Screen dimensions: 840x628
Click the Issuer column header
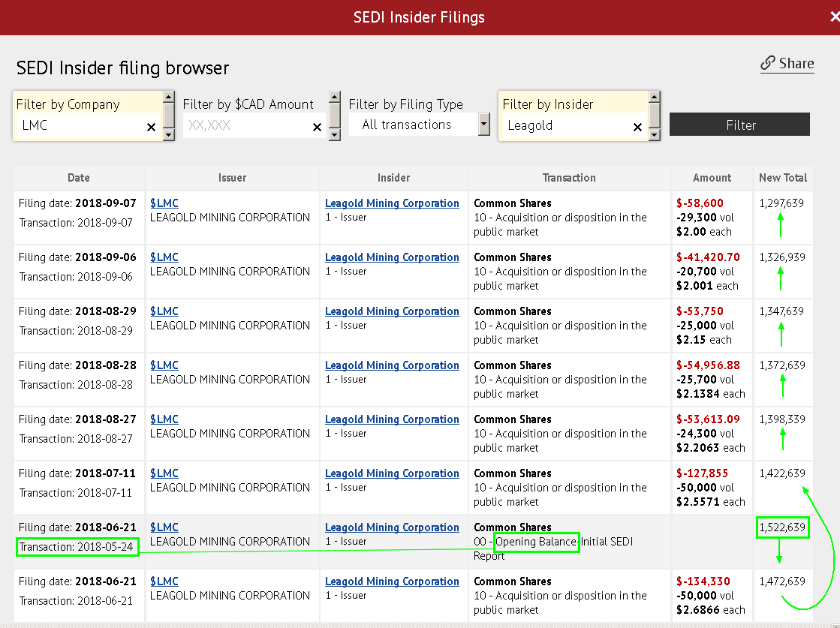(x=232, y=178)
